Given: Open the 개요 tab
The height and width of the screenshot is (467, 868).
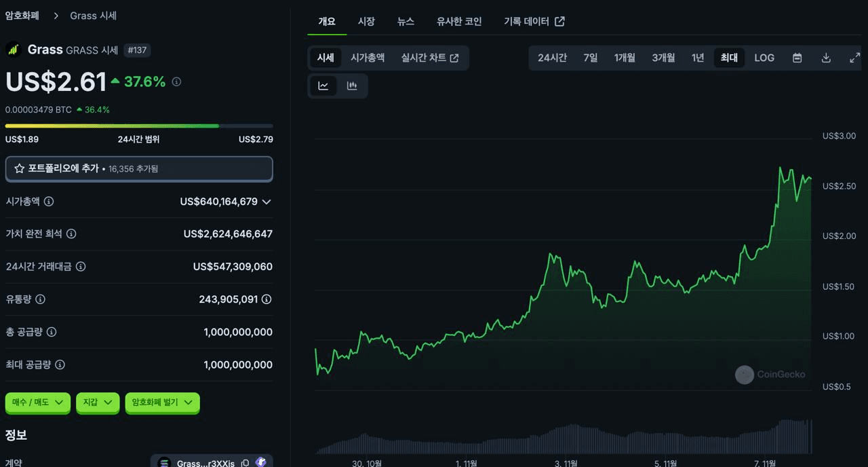Looking at the screenshot, I should coord(327,21).
